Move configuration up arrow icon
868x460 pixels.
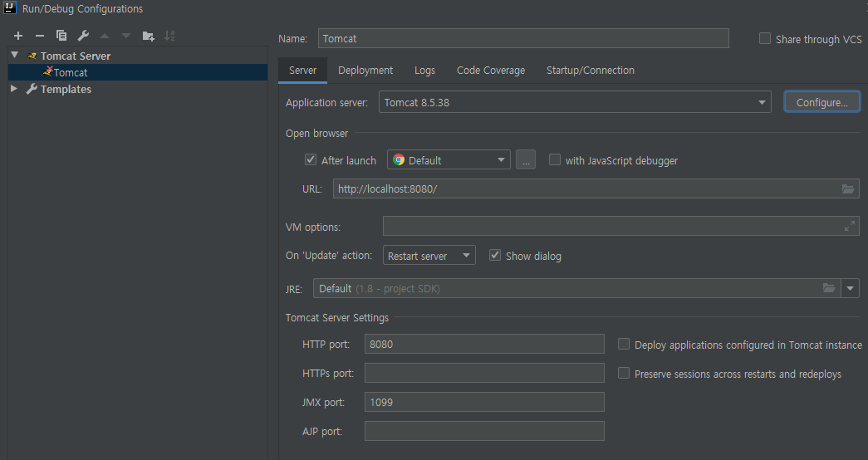point(105,36)
